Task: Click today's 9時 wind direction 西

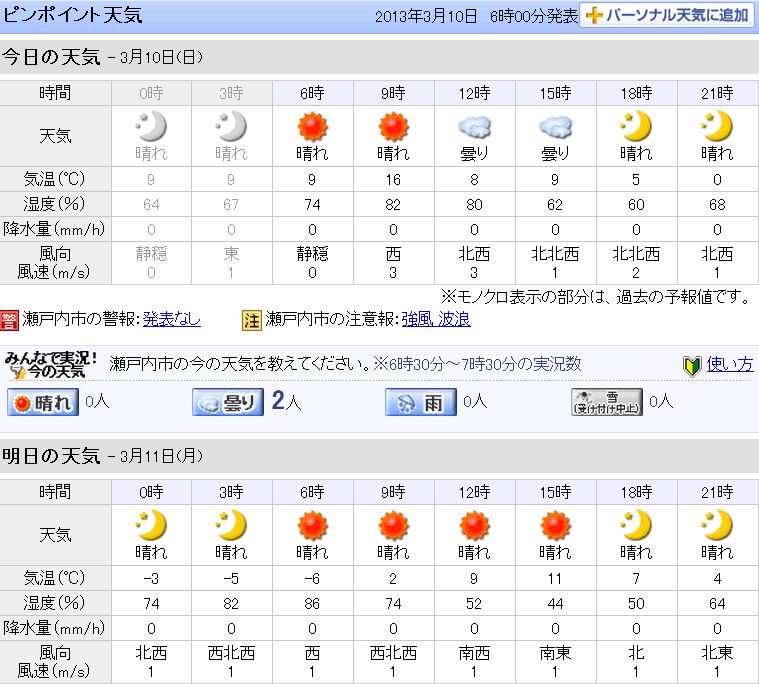Action: [393, 254]
